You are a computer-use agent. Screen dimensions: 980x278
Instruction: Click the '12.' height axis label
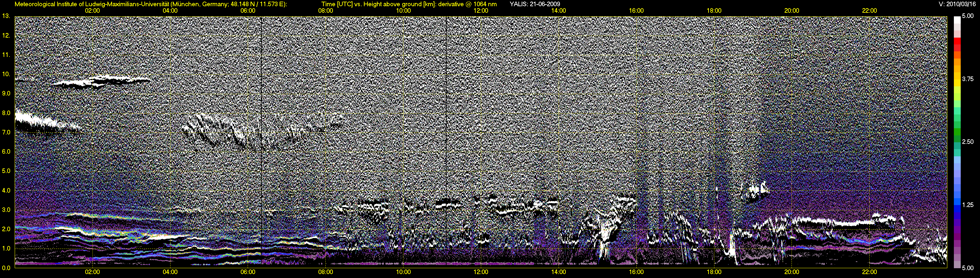(6, 35)
